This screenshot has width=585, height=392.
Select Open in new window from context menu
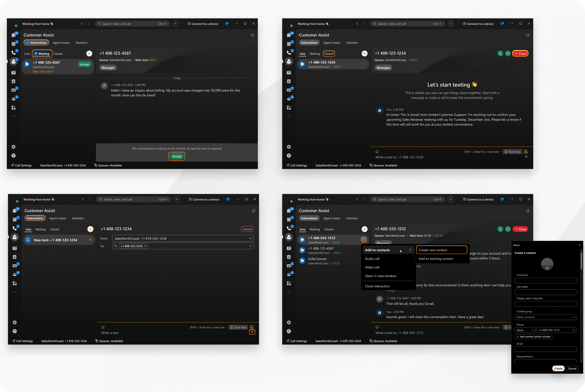point(388,276)
